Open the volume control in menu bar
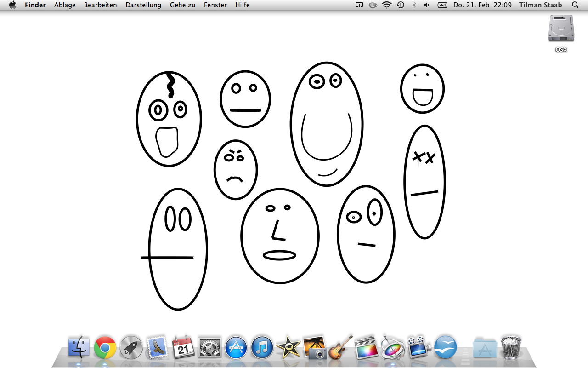Image resolution: width=588 pixels, height=368 pixels. [x=427, y=5]
